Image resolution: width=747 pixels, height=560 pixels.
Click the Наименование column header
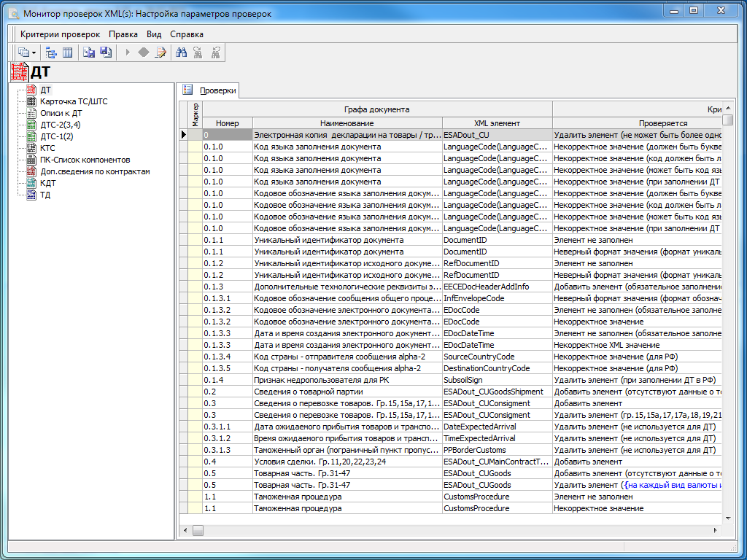click(x=347, y=123)
